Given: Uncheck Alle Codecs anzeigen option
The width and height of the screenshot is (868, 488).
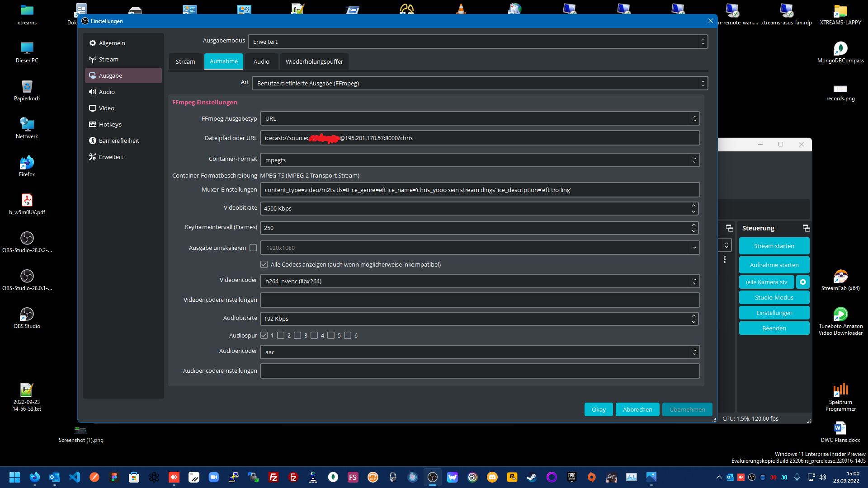Looking at the screenshot, I should pyautogui.click(x=264, y=264).
